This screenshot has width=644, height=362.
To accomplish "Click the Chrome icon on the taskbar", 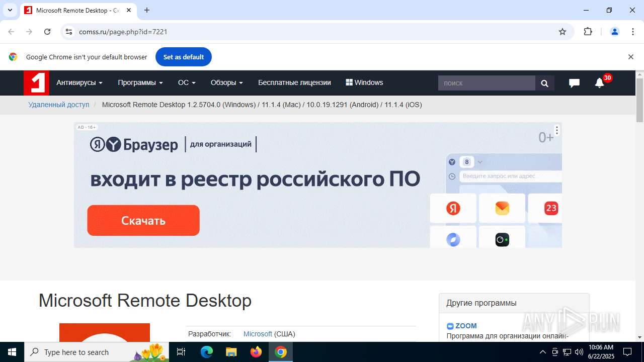I will tap(281, 352).
